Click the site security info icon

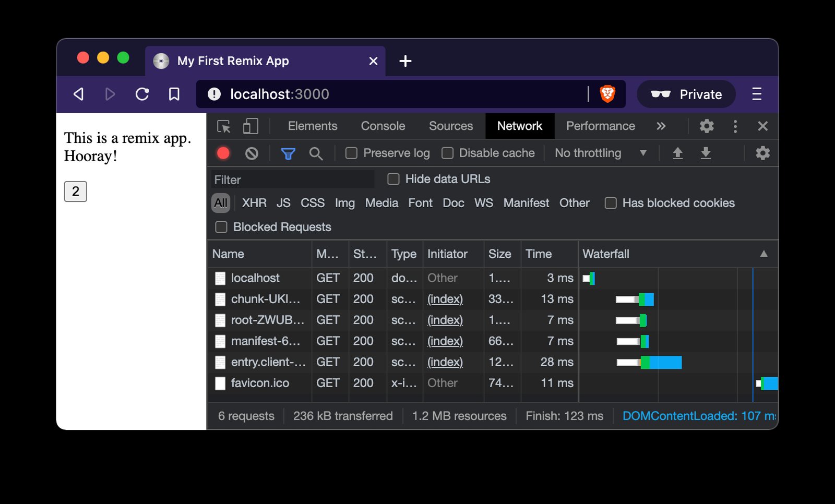214,94
